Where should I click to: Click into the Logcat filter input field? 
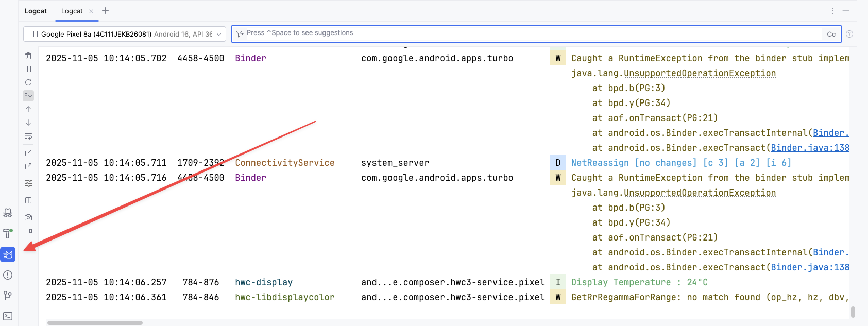tap(531, 33)
